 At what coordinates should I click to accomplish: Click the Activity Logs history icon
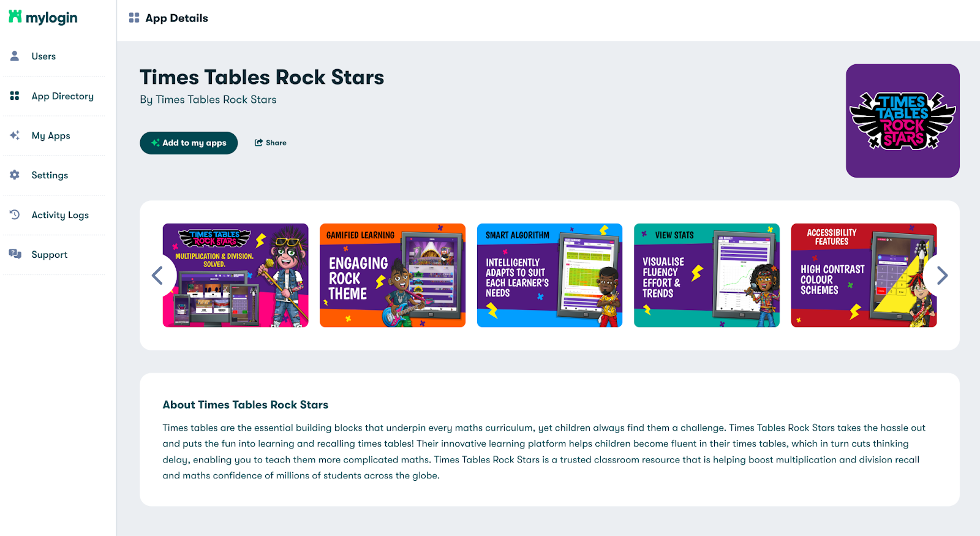pyautogui.click(x=15, y=214)
